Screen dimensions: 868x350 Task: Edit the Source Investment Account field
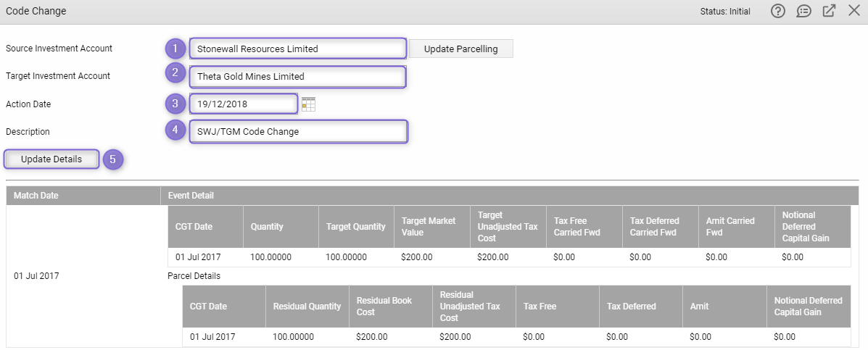(298, 49)
